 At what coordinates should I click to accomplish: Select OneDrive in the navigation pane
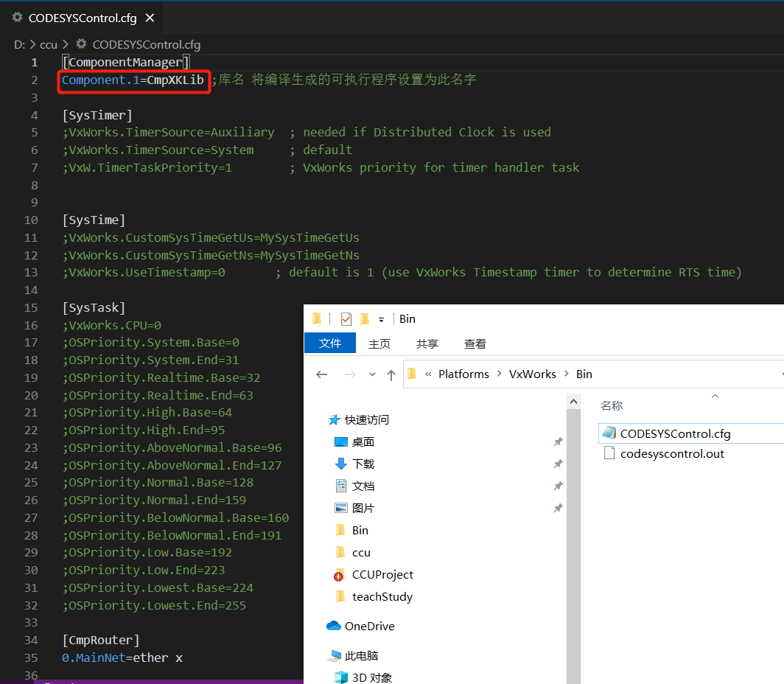coord(369,626)
